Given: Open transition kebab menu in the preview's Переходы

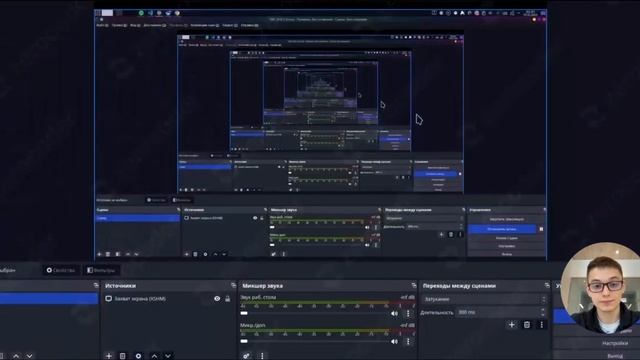Looking at the screenshot, I should point(460,235).
